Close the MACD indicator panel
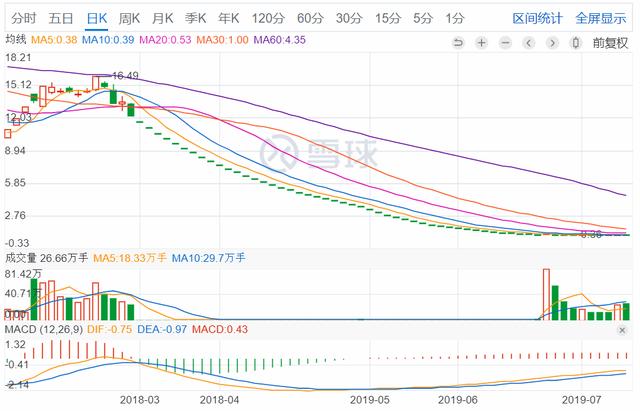This screenshot has height=411, width=640. point(622,330)
